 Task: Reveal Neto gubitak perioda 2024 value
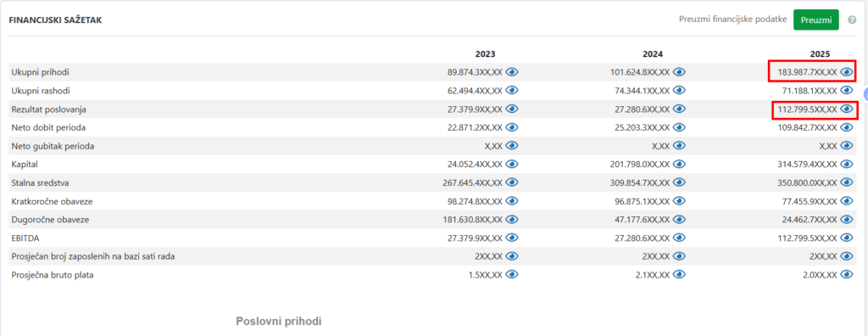coord(679,145)
